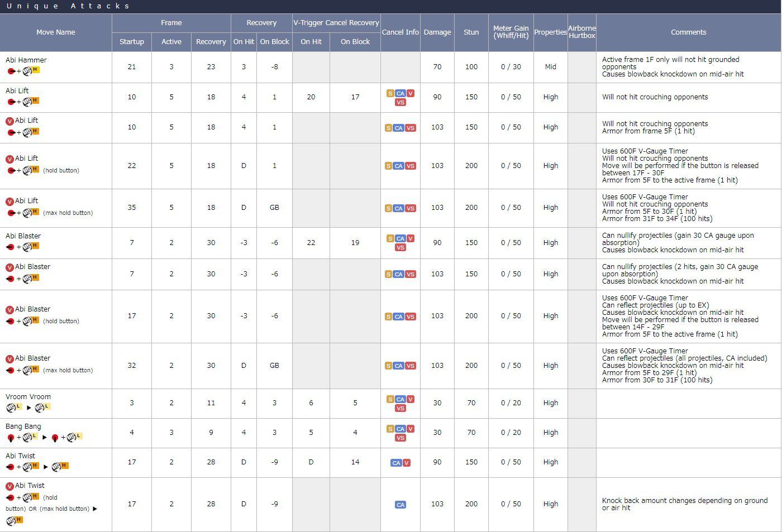Click the forward arrow icon under Abi Hammer
The height and width of the screenshot is (532, 782).
tap(11, 71)
